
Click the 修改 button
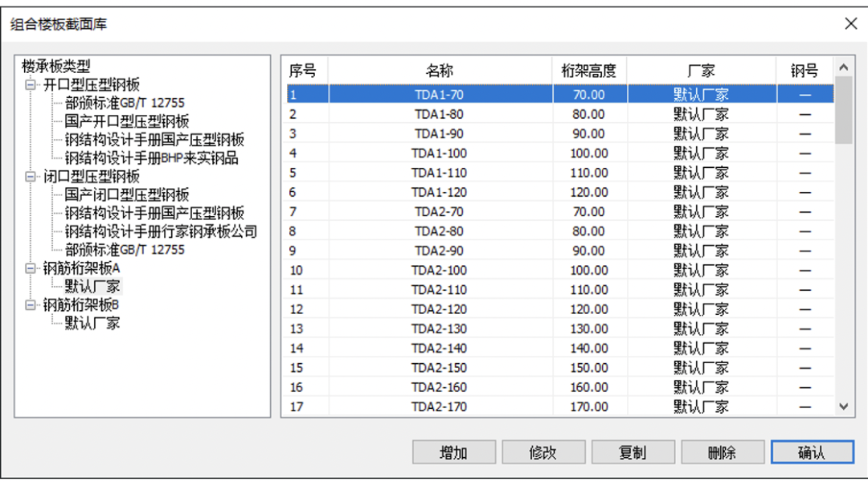tap(543, 451)
